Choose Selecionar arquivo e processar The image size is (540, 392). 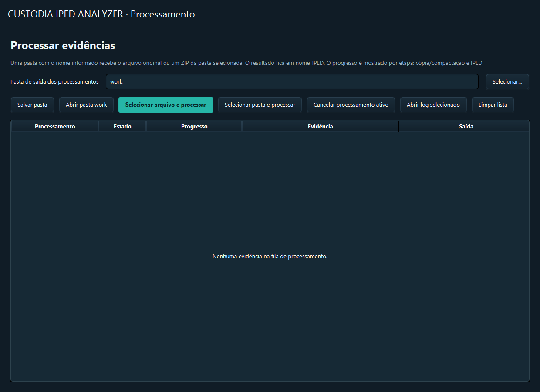[x=166, y=105]
